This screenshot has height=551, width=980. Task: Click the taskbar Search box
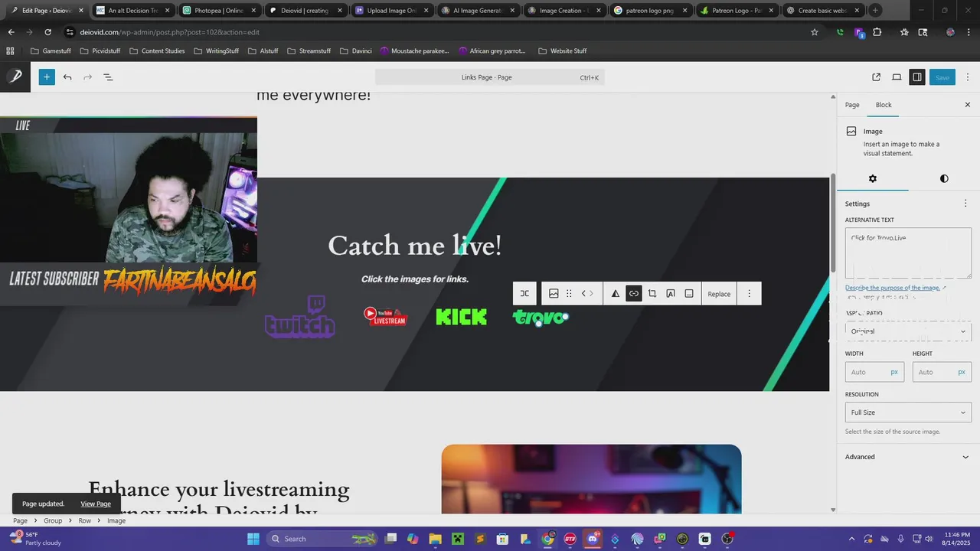(320, 539)
